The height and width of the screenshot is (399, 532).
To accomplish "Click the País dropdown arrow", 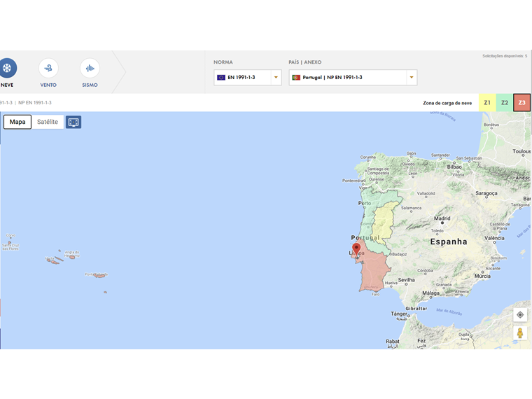I will [411, 78].
